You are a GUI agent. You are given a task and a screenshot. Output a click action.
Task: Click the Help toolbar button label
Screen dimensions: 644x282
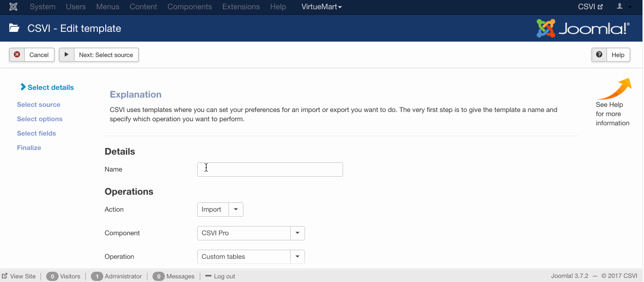point(618,55)
